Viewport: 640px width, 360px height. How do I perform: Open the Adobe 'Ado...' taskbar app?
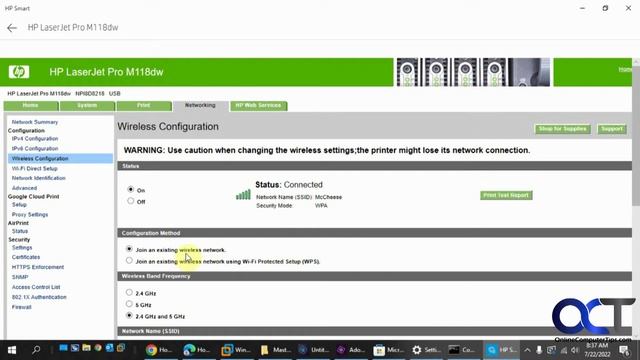[x=351, y=350]
